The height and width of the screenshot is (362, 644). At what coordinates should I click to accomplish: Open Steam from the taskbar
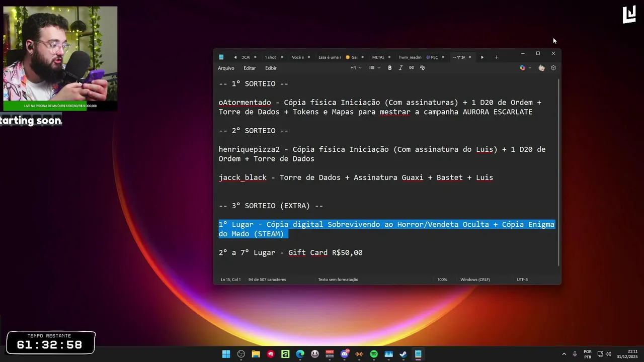403,354
